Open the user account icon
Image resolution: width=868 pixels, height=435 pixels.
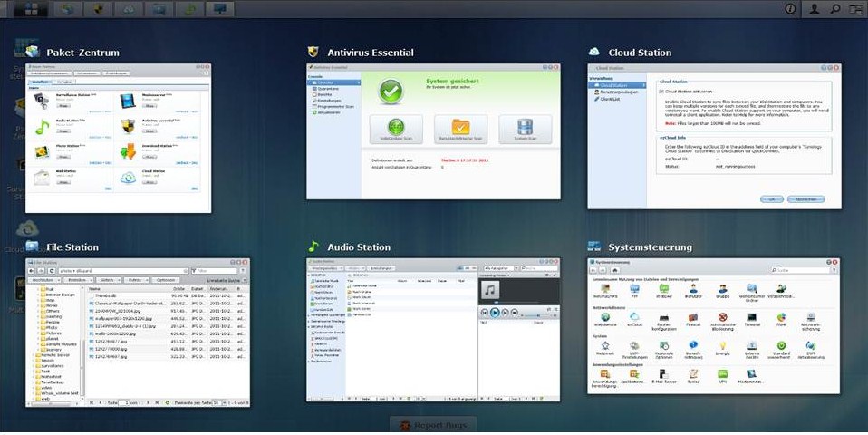coord(814,9)
